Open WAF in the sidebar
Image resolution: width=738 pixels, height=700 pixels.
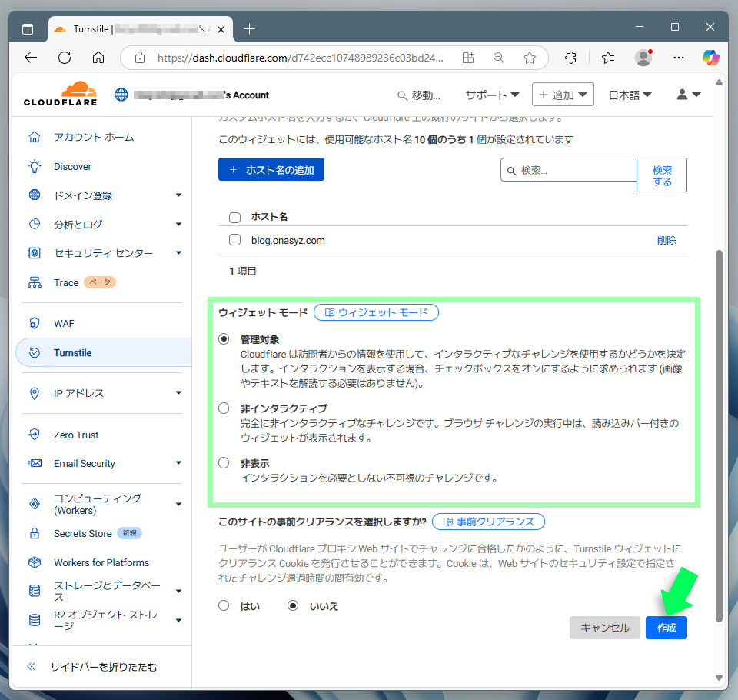pyautogui.click(x=64, y=324)
